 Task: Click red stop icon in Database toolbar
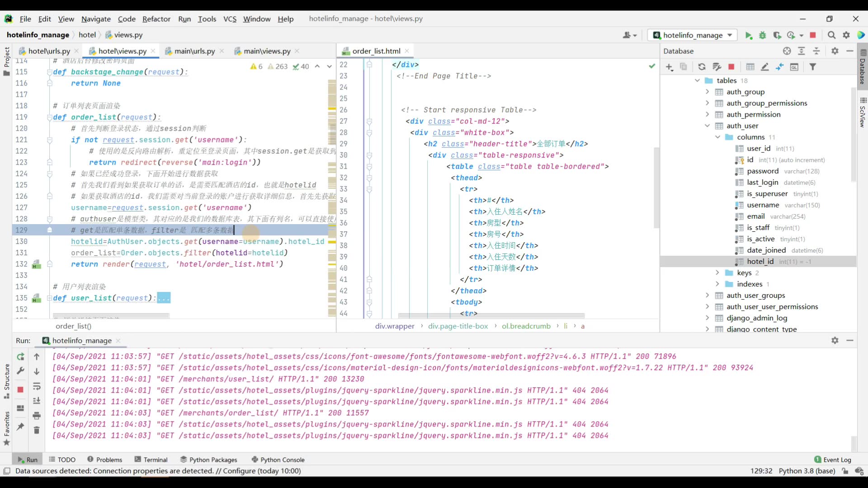click(x=731, y=67)
